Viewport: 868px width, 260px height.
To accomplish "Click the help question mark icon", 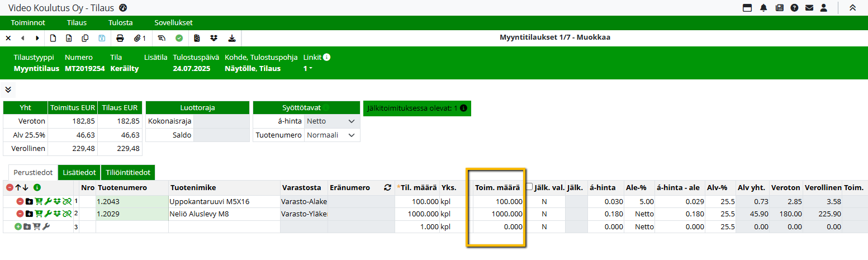I will [x=794, y=8].
